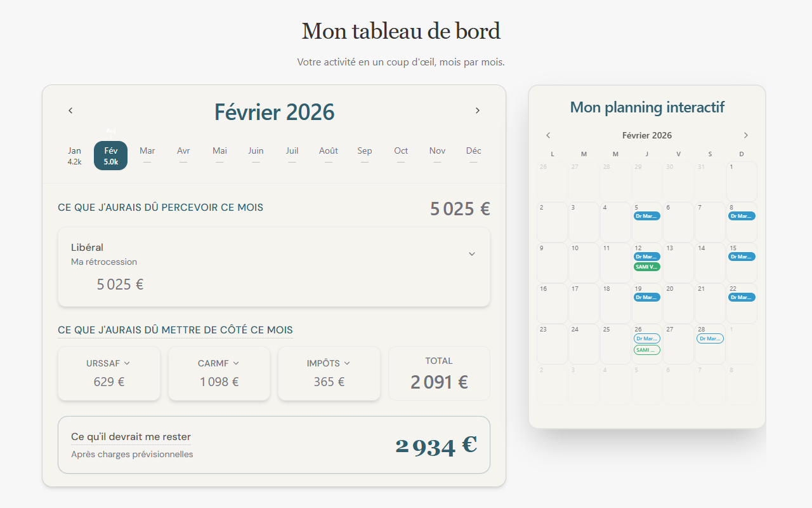The image size is (812, 508).
Task: Click day 14 in the planning calendar
Action: [x=710, y=263]
